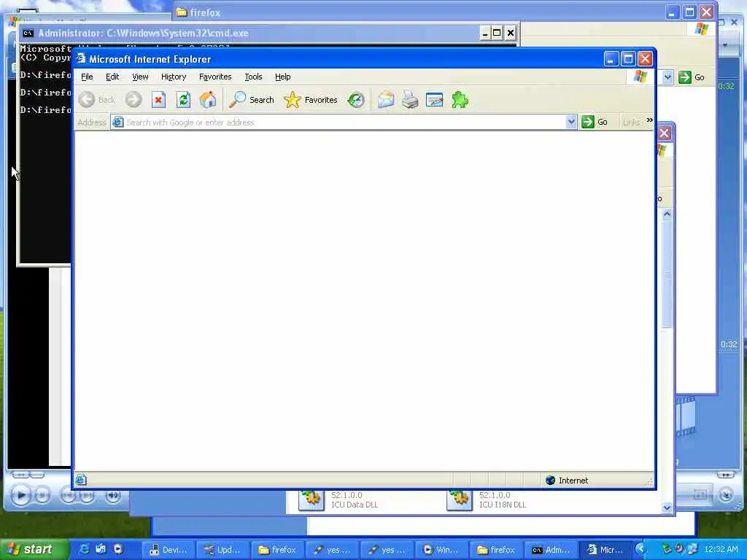Click the page icon in IE status bar
Screen dimensions: 747x560
(81, 480)
